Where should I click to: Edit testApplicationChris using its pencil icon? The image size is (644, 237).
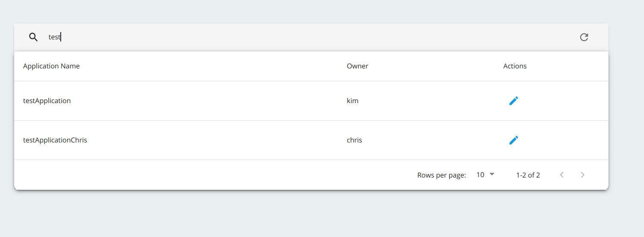click(514, 140)
